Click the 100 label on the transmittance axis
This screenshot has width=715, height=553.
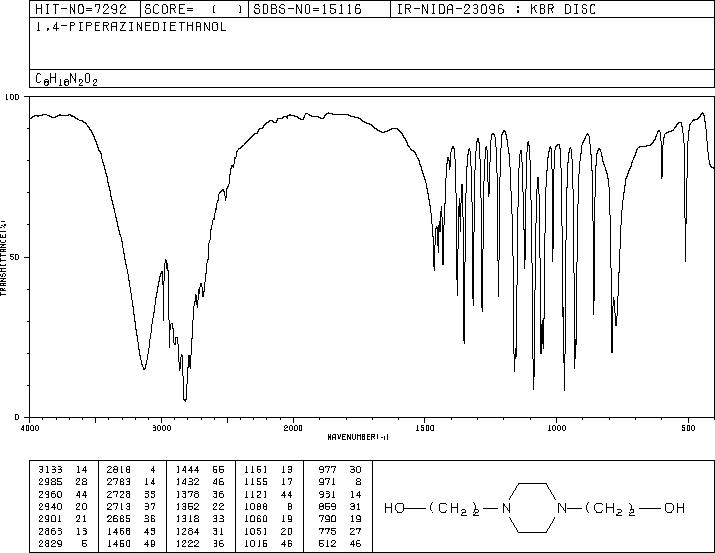[x=12, y=97]
